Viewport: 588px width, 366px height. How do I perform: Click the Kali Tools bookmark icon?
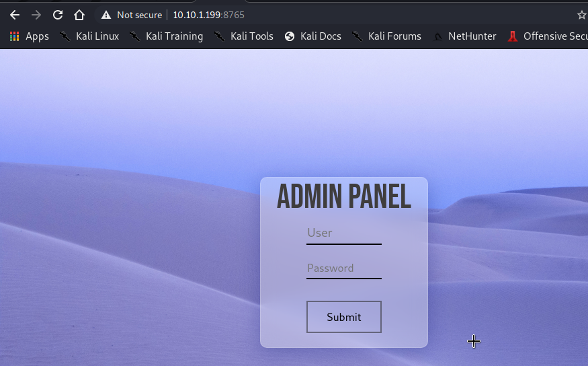(x=220, y=36)
